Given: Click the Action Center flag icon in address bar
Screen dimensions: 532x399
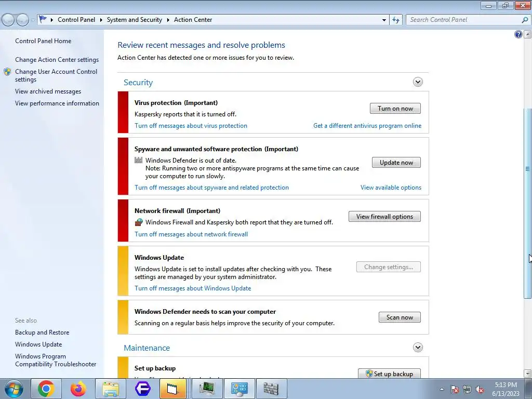Looking at the screenshot, I should 43,19.
